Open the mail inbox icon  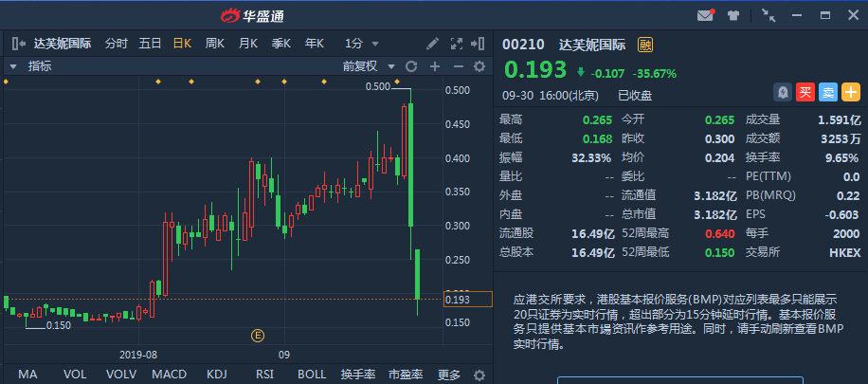click(705, 15)
